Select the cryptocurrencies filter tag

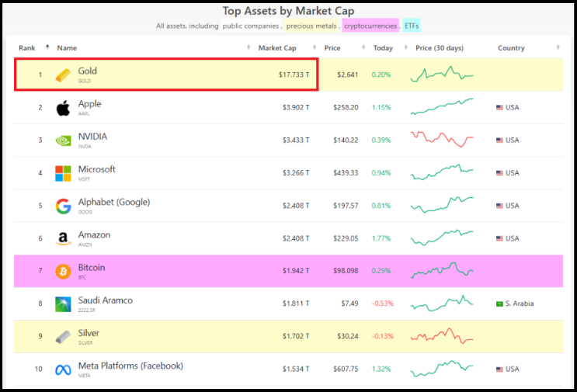tap(370, 26)
